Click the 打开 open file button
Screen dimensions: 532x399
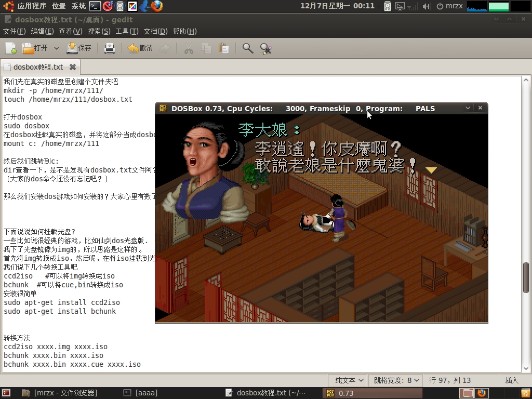click(35, 48)
